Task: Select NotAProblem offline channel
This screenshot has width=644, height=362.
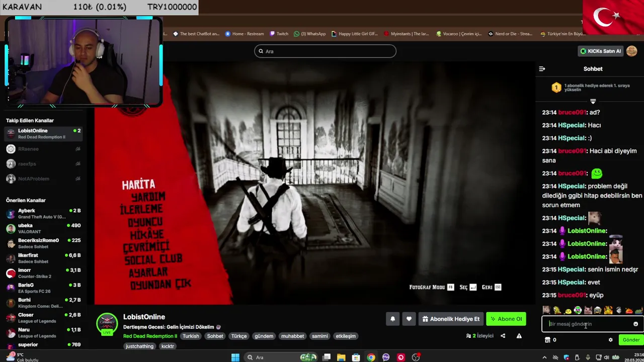Action: (43, 178)
